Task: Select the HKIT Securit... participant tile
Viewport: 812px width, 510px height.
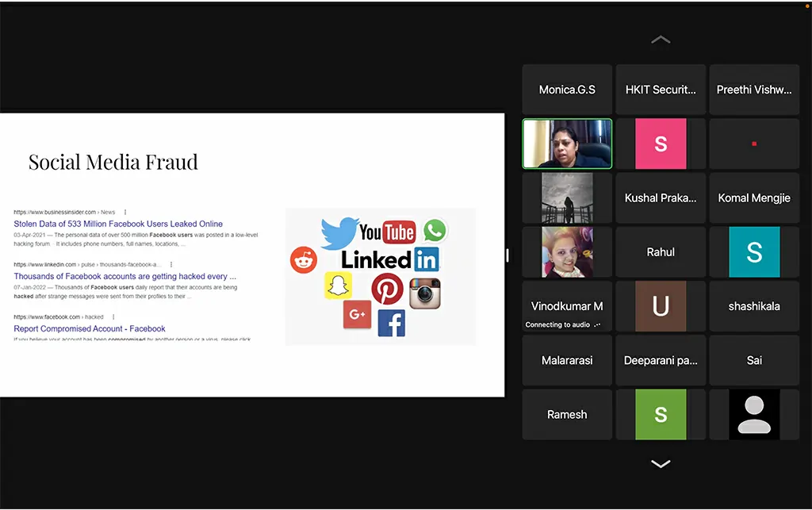Action: click(x=661, y=90)
